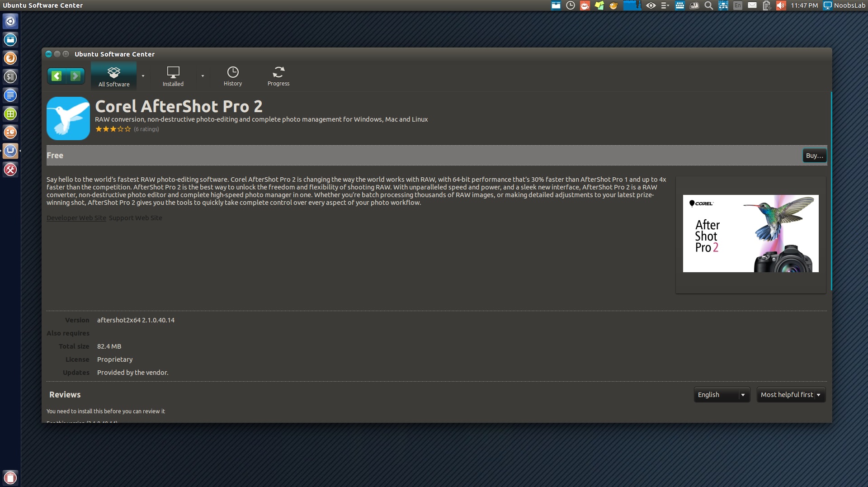
Task: Open the search magnifier indicator
Action: pyautogui.click(x=709, y=5)
